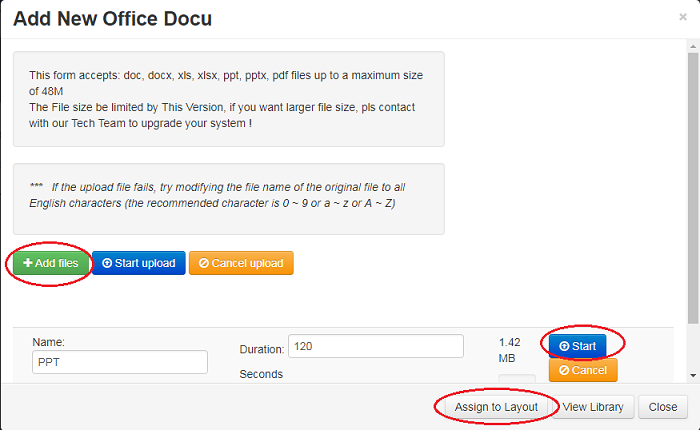Click Assign to Layout button
Viewport: 700px width, 430px height.
pyautogui.click(x=496, y=407)
